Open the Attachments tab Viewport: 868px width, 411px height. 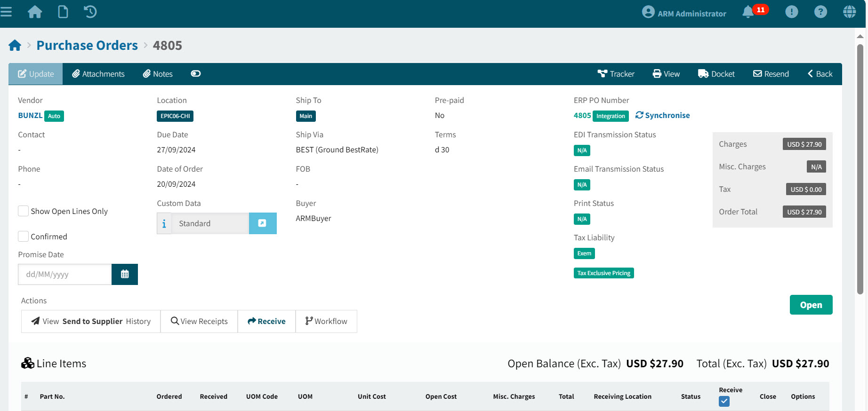tap(98, 74)
